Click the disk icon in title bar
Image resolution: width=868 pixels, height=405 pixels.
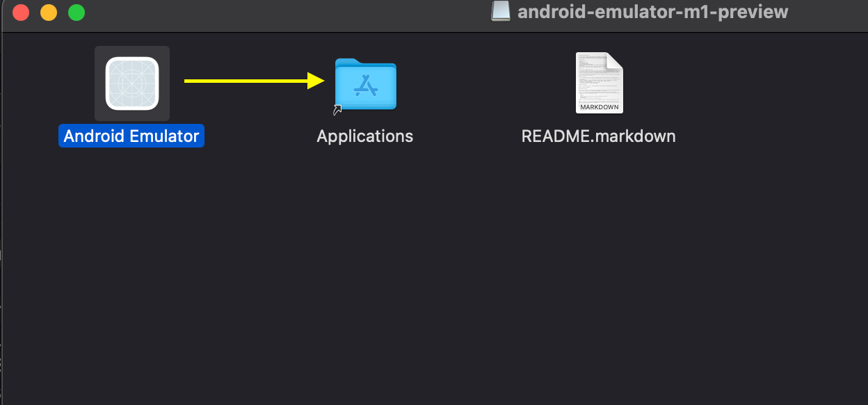pyautogui.click(x=501, y=12)
